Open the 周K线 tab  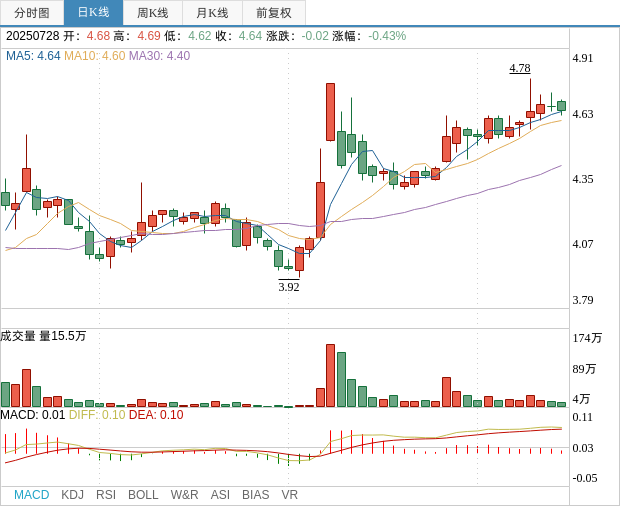point(153,13)
